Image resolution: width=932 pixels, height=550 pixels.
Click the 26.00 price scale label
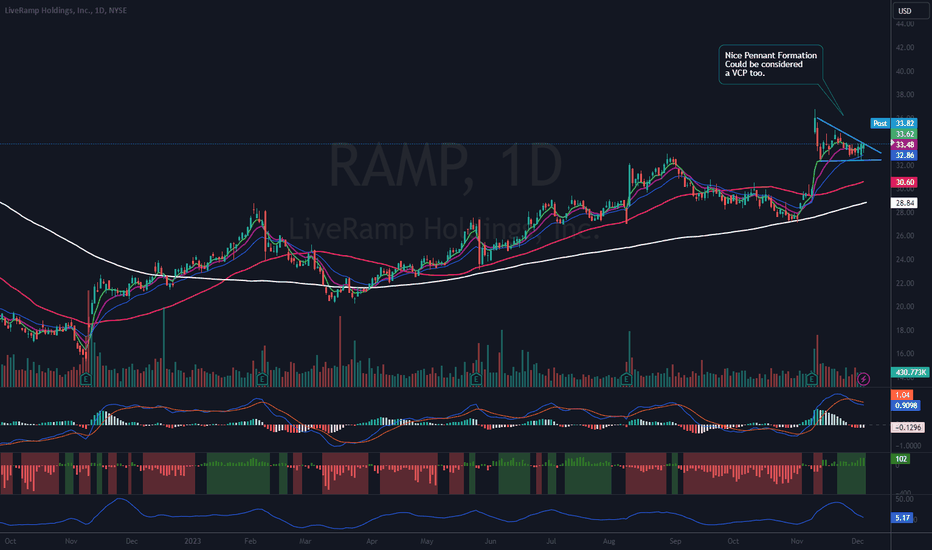point(905,236)
